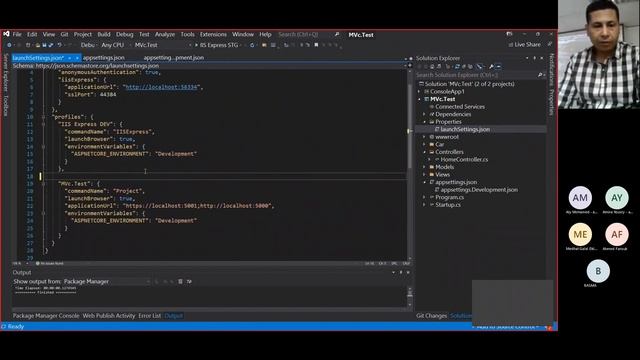
Task: Open the Build menu
Action: 104,34
